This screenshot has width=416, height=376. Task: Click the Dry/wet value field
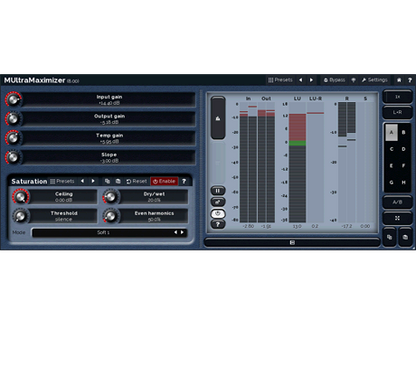tap(154, 197)
